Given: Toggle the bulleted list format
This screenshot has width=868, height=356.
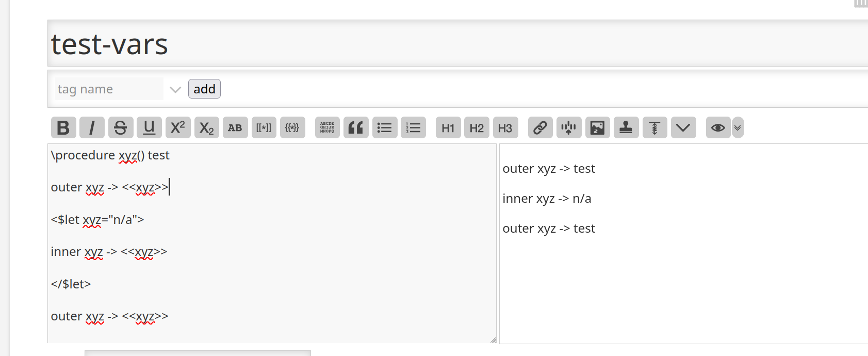Looking at the screenshot, I should 384,127.
